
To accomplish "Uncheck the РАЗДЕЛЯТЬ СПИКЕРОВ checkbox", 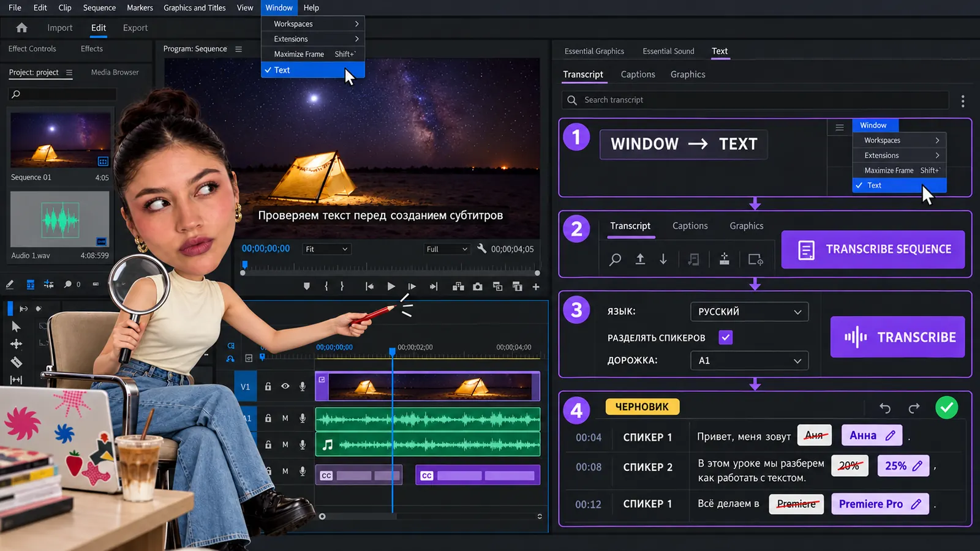I will (x=726, y=337).
